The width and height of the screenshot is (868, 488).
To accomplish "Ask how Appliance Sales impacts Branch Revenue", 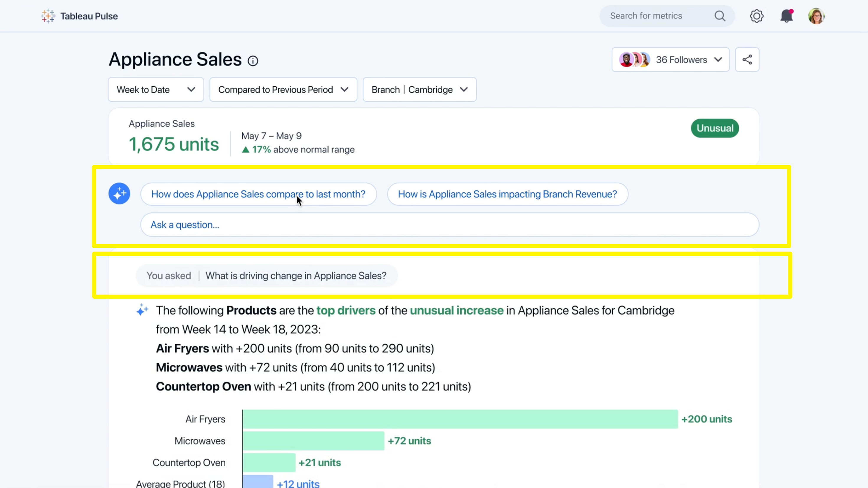I will pyautogui.click(x=507, y=194).
